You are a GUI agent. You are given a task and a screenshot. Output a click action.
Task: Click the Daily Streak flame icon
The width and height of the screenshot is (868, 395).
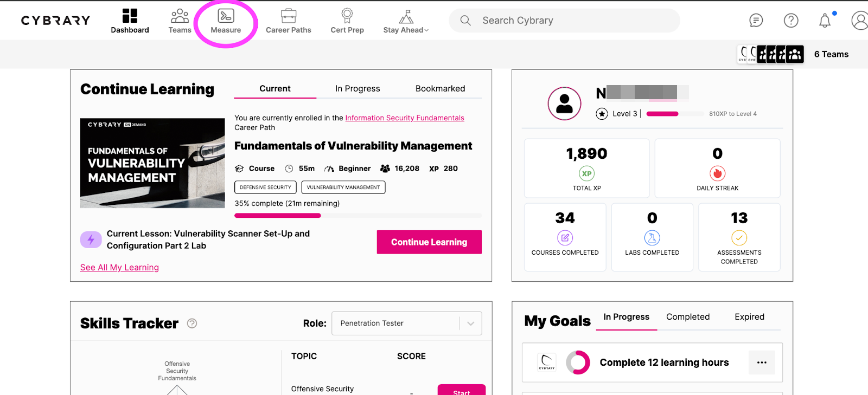click(717, 173)
